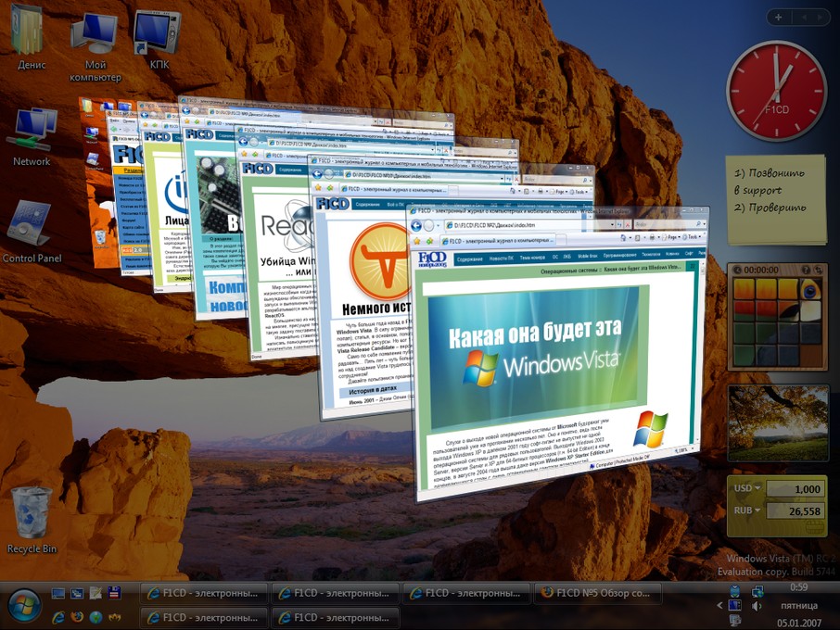Click the network globe tray icon
This screenshot has width=840, height=630.
[757, 591]
